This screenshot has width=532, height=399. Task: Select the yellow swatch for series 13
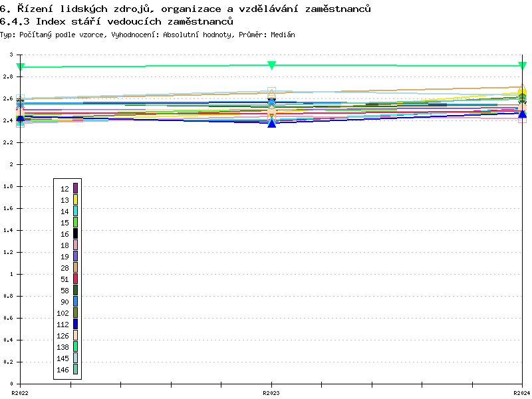76,199
